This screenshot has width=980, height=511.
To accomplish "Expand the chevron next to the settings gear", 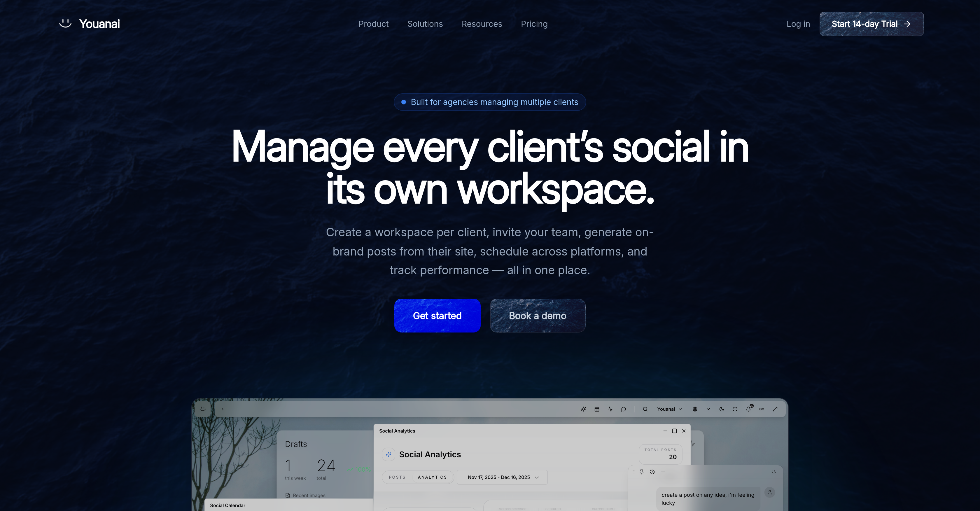I will 708,409.
